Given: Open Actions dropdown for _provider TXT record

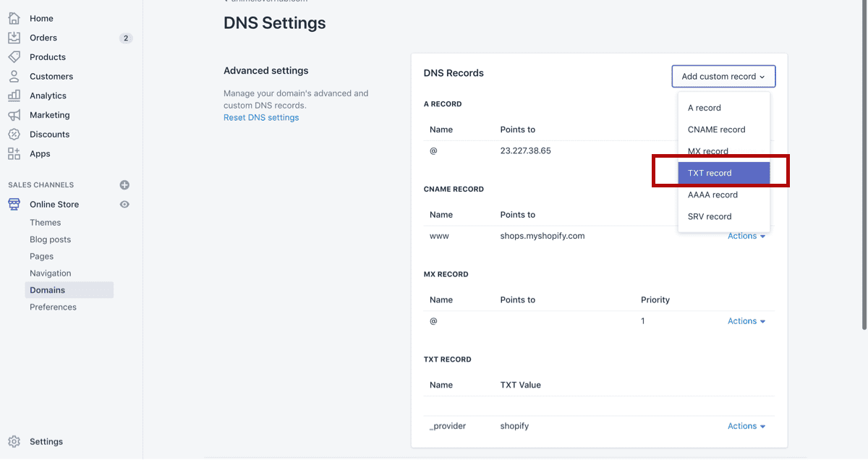Looking at the screenshot, I should [x=746, y=426].
